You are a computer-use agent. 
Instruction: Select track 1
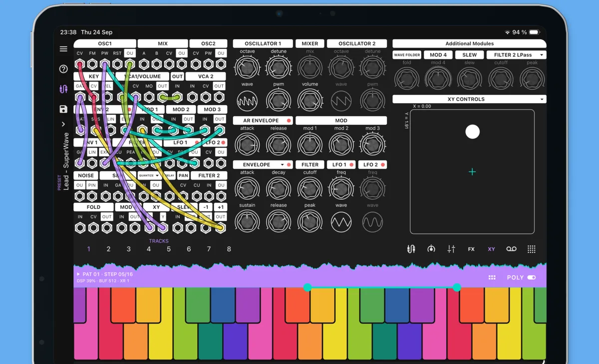pos(89,249)
